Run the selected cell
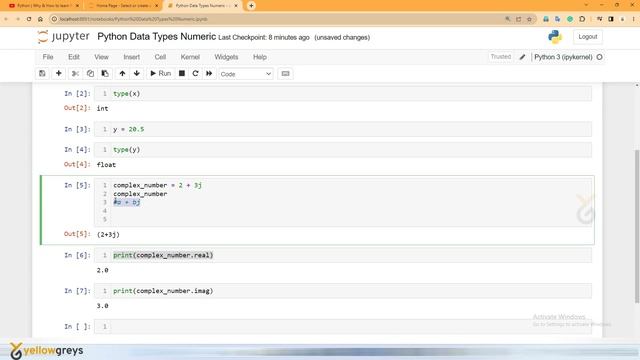The height and width of the screenshot is (360, 640). (x=160, y=73)
